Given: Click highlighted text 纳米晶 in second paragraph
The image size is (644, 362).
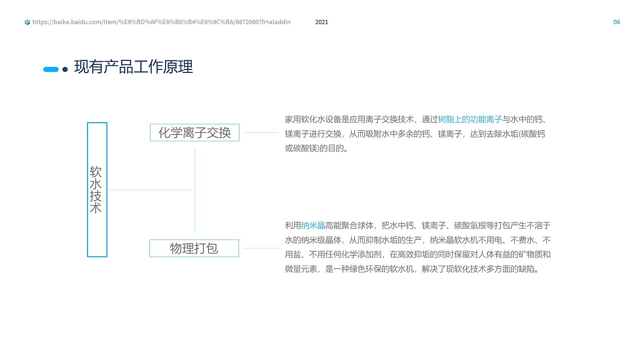Looking at the screenshot, I should (313, 225).
